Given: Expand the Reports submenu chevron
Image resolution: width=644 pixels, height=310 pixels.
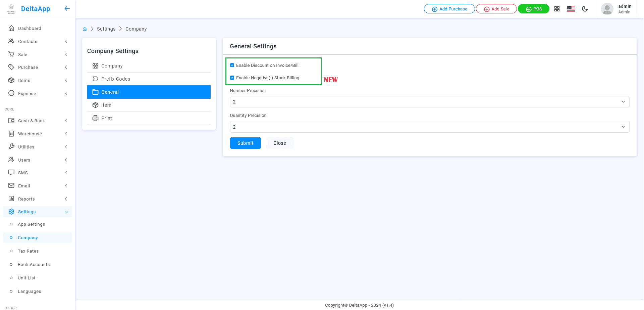Looking at the screenshot, I should pyautogui.click(x=66, y=199).
